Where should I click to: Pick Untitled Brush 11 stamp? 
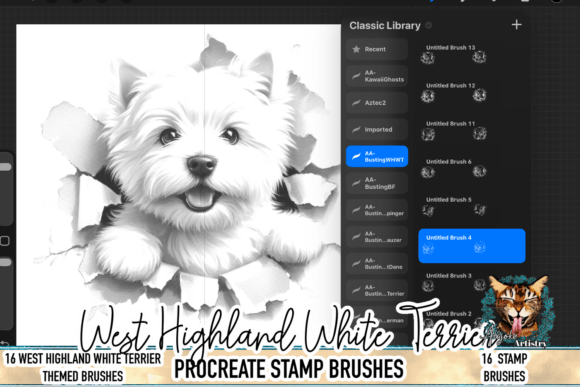pyautogui.click(x=472, y=130)
